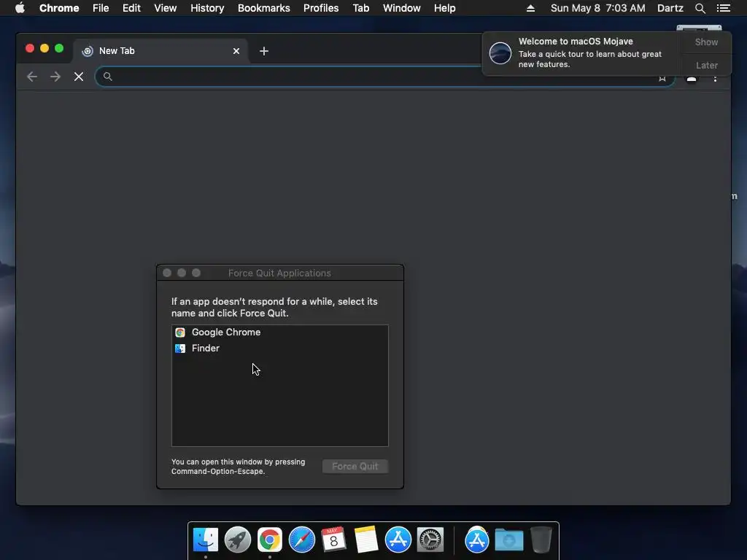The image size is (747, 560).
Task: Open the Downloads folder in Dock
Action: (508, 540)
